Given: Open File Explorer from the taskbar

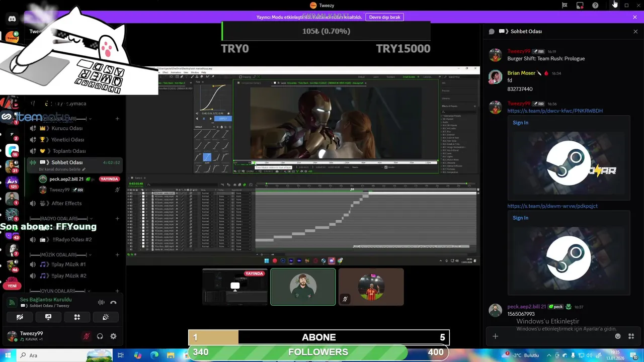Looking at the screenshot, I should (x=171, y=355).
